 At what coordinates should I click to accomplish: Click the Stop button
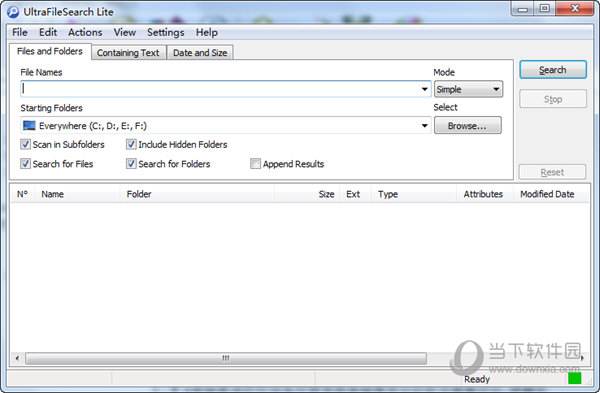coord(553,99)
